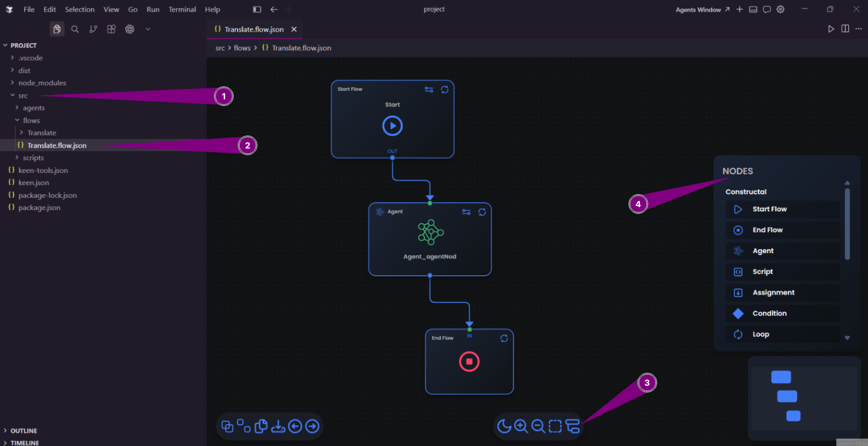
Task: Open keen-tools.json file
Action: pyautogui.click(x=43, y=170)
